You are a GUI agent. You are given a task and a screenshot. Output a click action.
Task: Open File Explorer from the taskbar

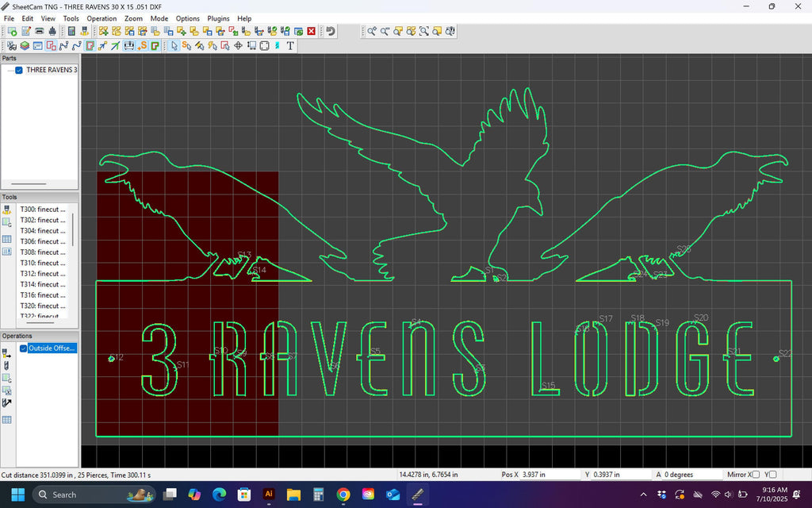[293, 495]
